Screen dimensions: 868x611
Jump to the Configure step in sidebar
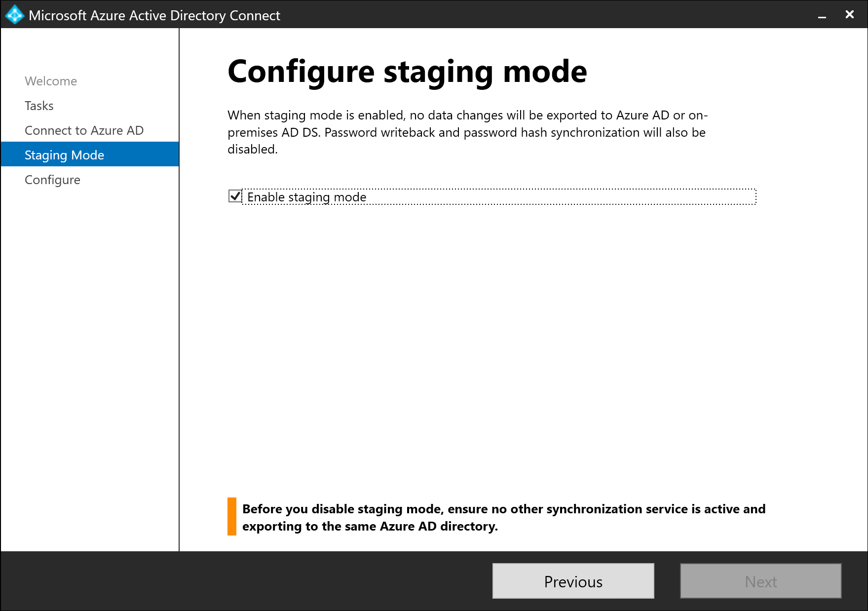[52, 180]
